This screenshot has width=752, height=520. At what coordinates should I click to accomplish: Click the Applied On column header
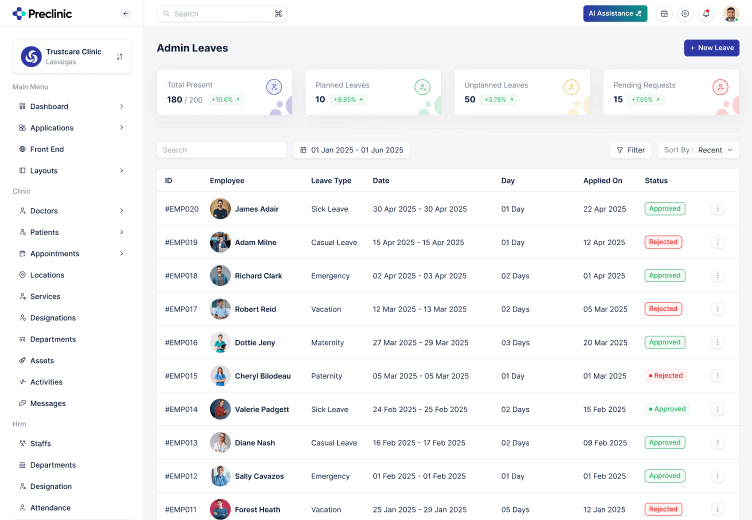click(602, 180)
